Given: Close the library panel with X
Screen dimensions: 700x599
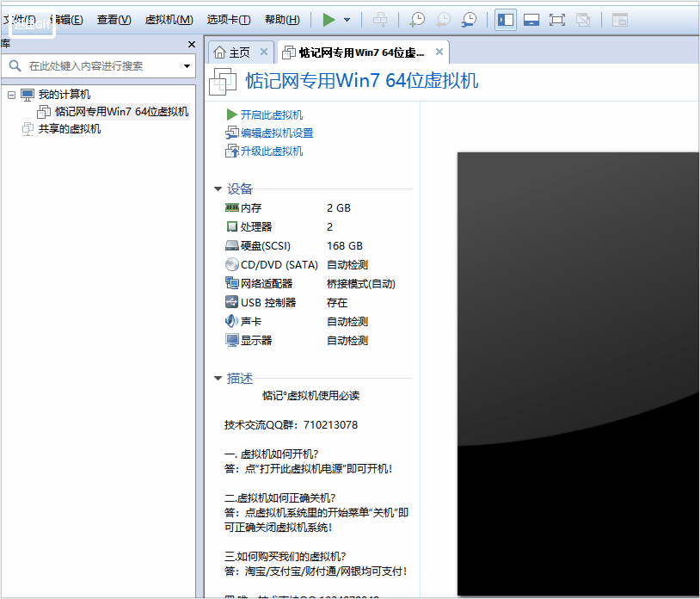Looking at the screenshot, I should coord(192,44).
